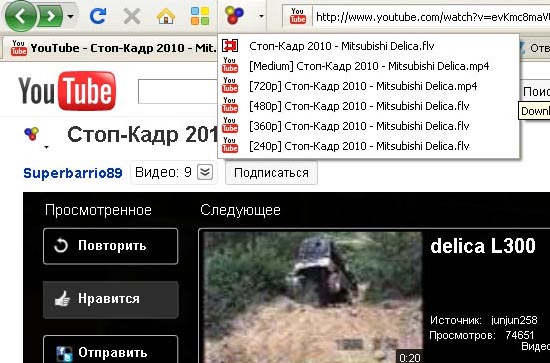550x363 pixels.
Task: Click the green Forward navigation arrow
Action: click(51, 16)
